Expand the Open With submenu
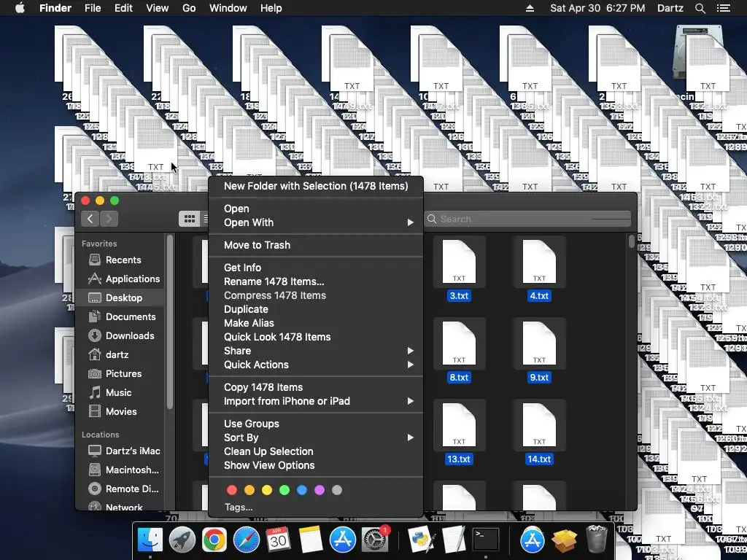Image resolution: width=747 pixels, height=560 pixels. 316,222
